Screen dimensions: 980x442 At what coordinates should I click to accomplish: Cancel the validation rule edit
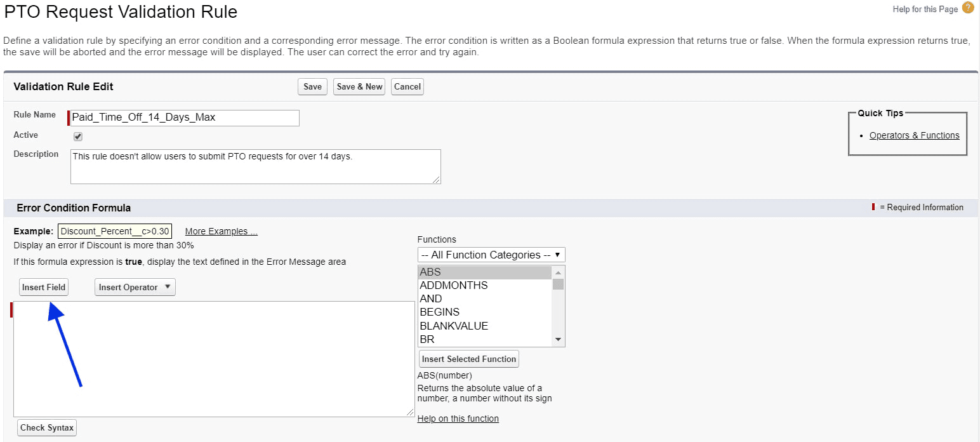407,86
